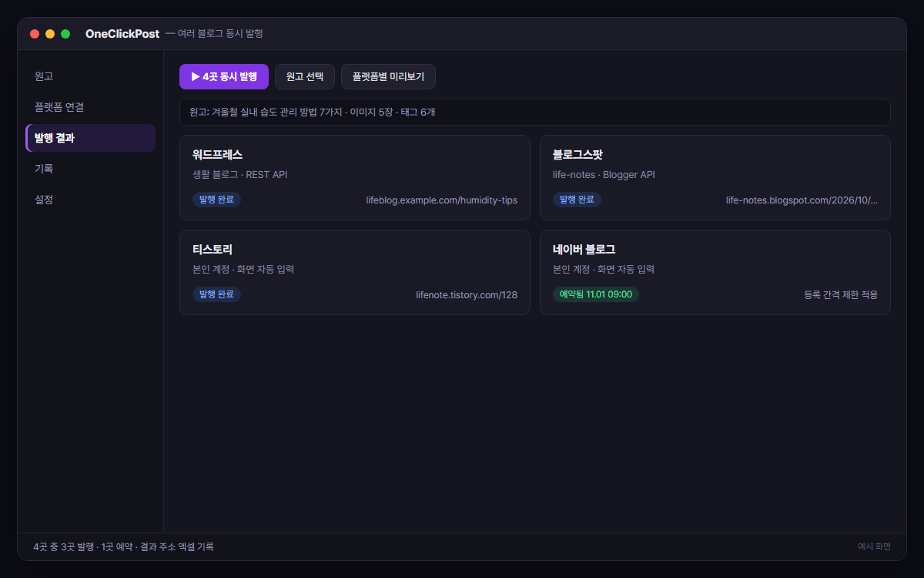Open the lifenote.tistory.com/128 link
This screenshot has width=924, height=578.
pyautogui.click(x=467, y=294)
